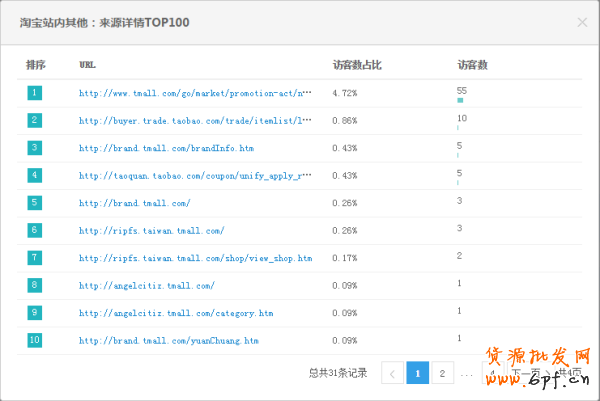Go to the previous page using left arrow
The width and height of the screenshot is (600, 401).
tap(392, 373)
